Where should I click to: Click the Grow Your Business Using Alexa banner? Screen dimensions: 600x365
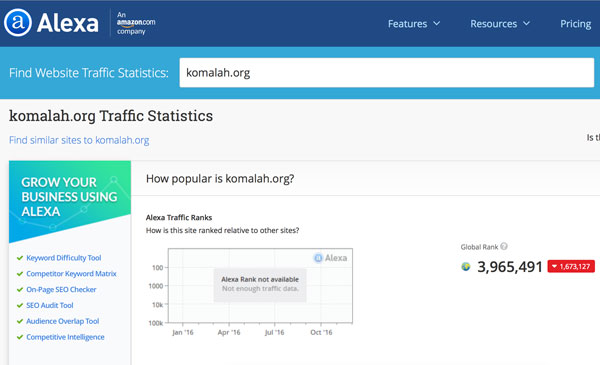(x=70, y=201)
